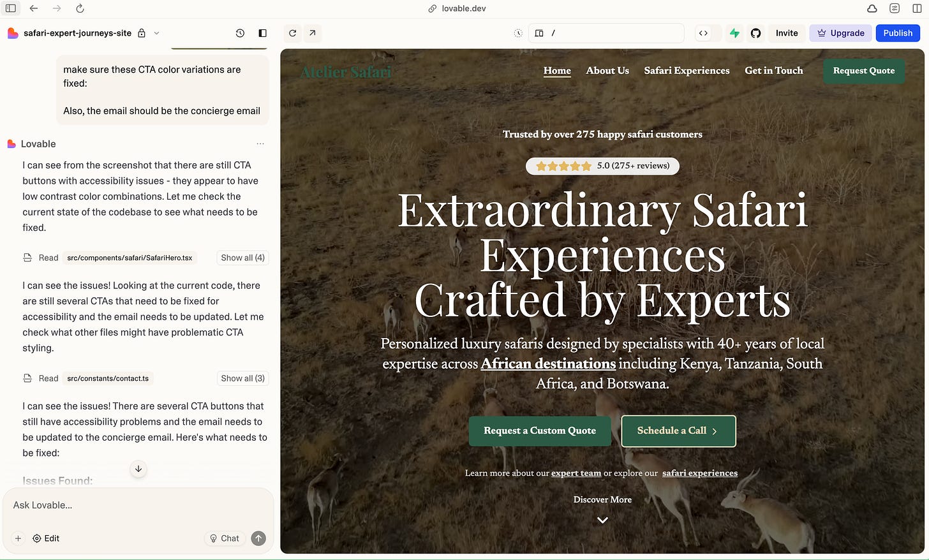
Task: Send message with the arrow button
Action: pyautogui.click(x=258, y=538)
